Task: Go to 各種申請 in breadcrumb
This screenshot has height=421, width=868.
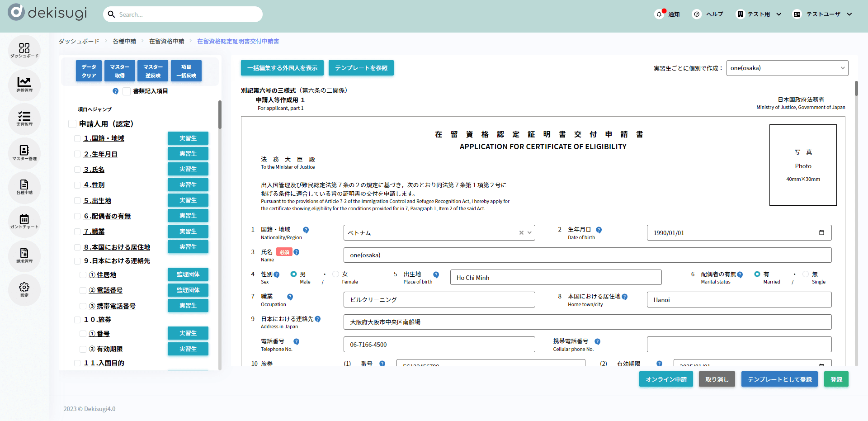Action: click(x=124, y=42)
